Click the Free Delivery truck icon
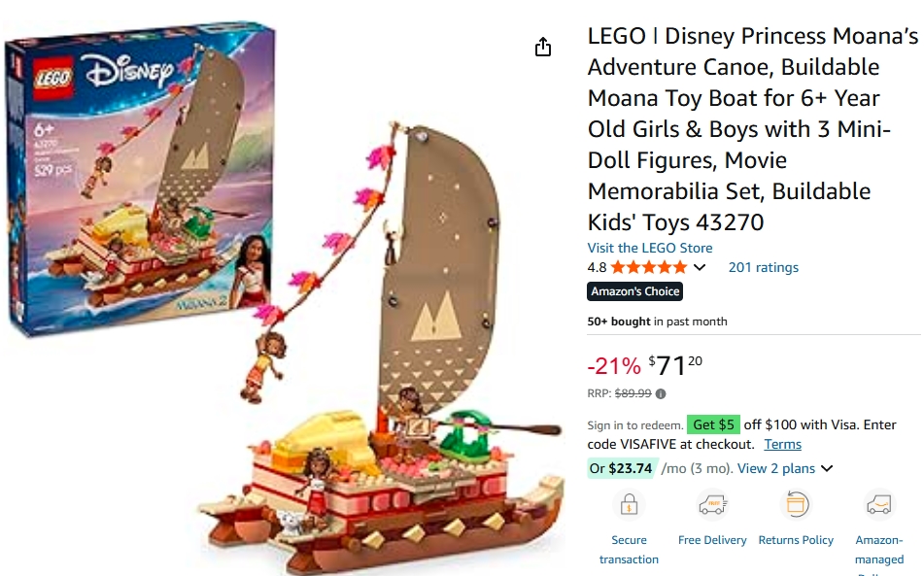Image resolution: width=924 pixels, height=576 pixels. [712, 505]
